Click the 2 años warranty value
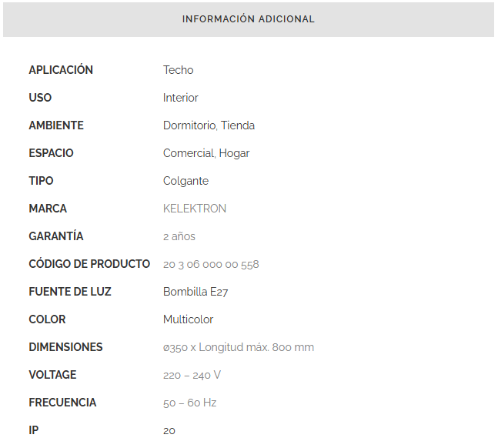Screen dimensions: 498x448 coord(179,236)
